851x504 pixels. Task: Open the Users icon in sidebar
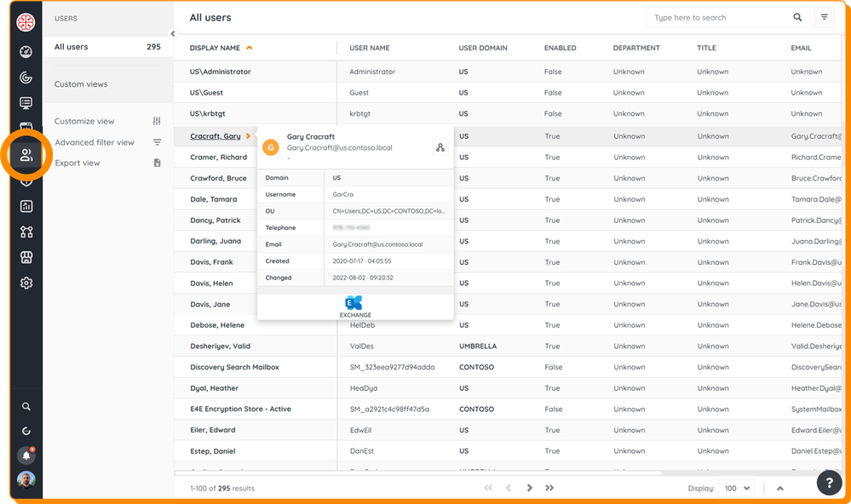point(26,155)
